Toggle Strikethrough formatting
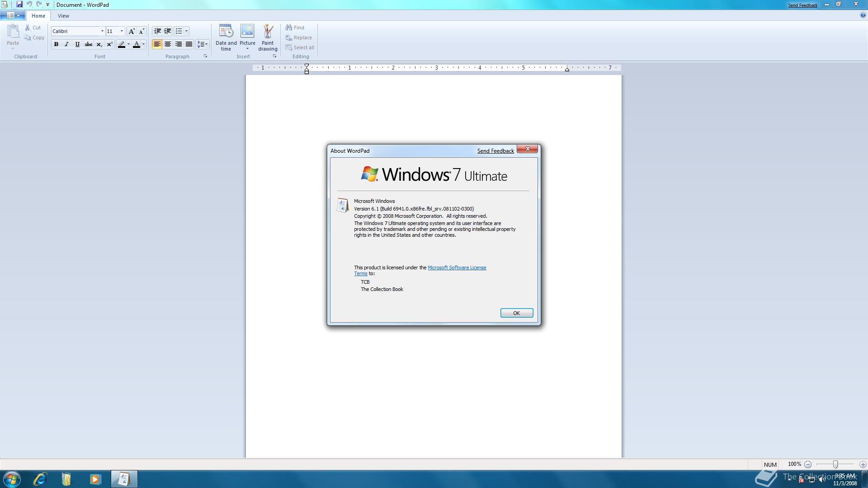This screenshot has height=488, width=868. coord(89,44)
